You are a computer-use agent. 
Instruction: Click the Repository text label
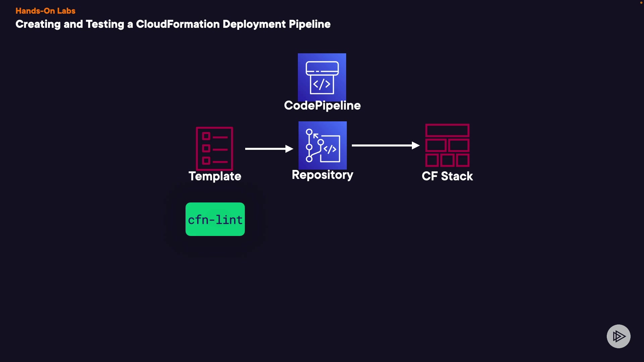[322, 175]
